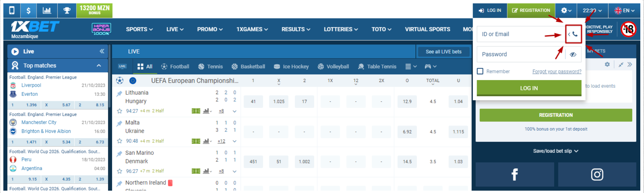The image size is (644, 193).
Task: Open the time zone clock dropdown
Action: [592, 10]
